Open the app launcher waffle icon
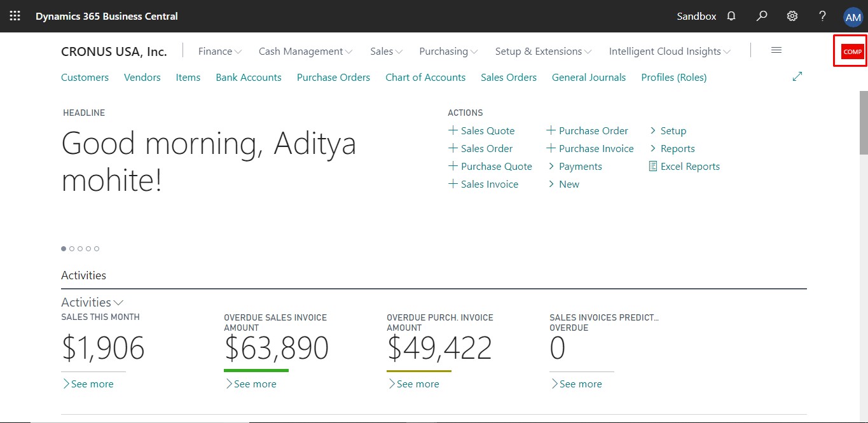The image size is (868, 423). click(15, 16)
